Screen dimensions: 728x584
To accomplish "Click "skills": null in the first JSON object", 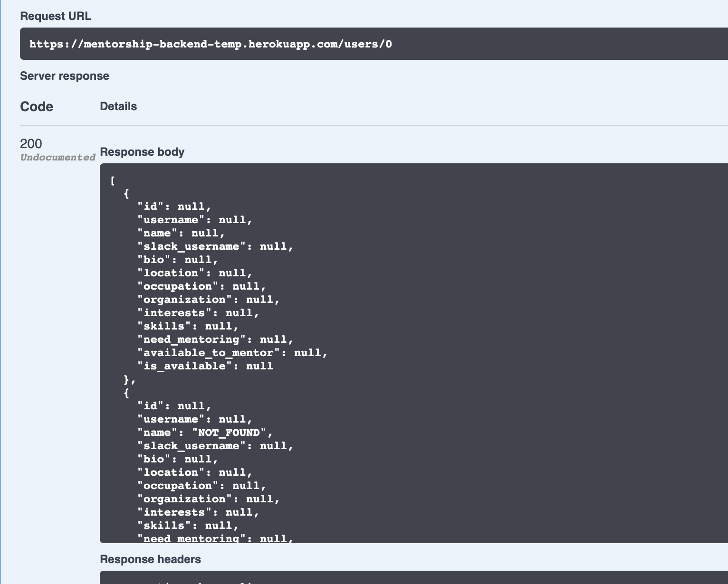I will pyautogui.click(x=188, y=326).
